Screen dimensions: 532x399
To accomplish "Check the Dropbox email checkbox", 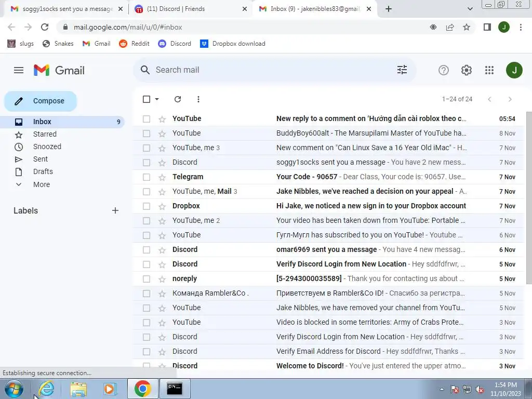I will (146, 206).
